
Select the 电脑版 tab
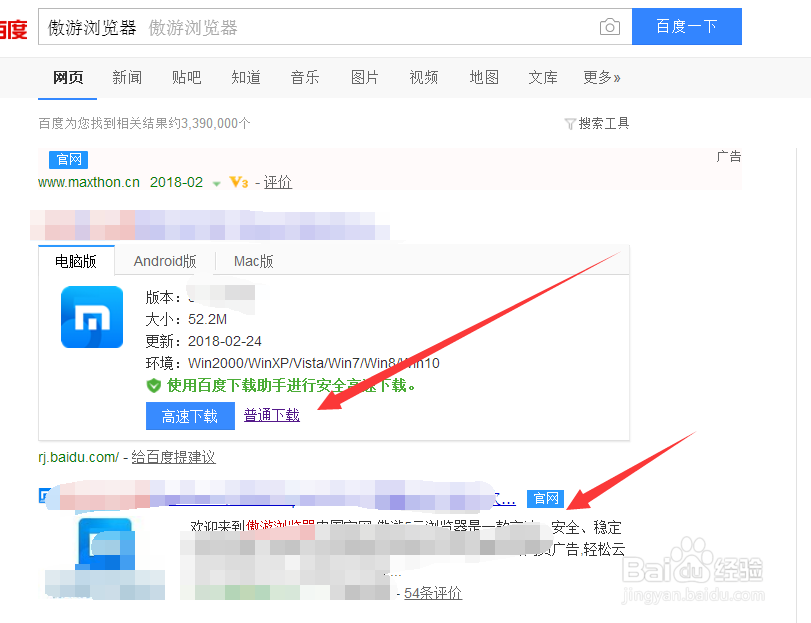point(76,261)
